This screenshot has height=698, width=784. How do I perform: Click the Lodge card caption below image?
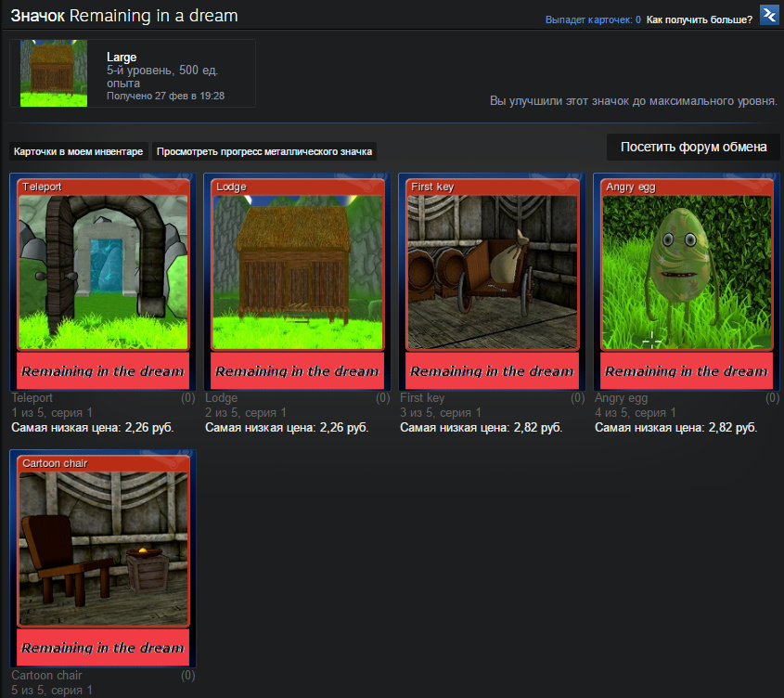pyautogui.click(x=222, y=398)
